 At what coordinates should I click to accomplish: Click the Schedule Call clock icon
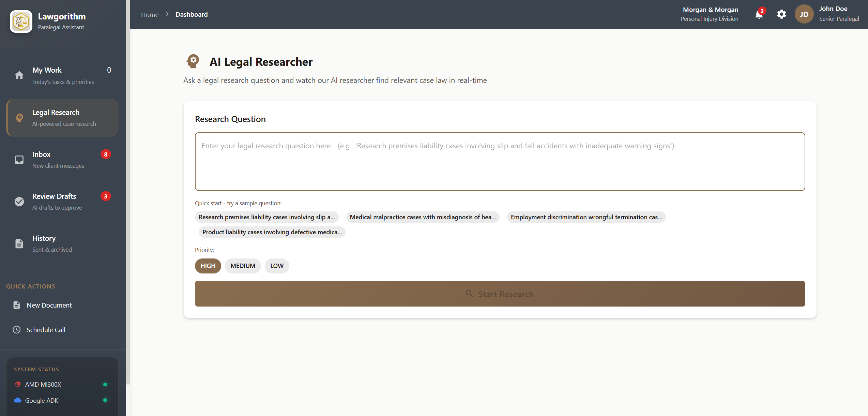[x=17, y=330]
